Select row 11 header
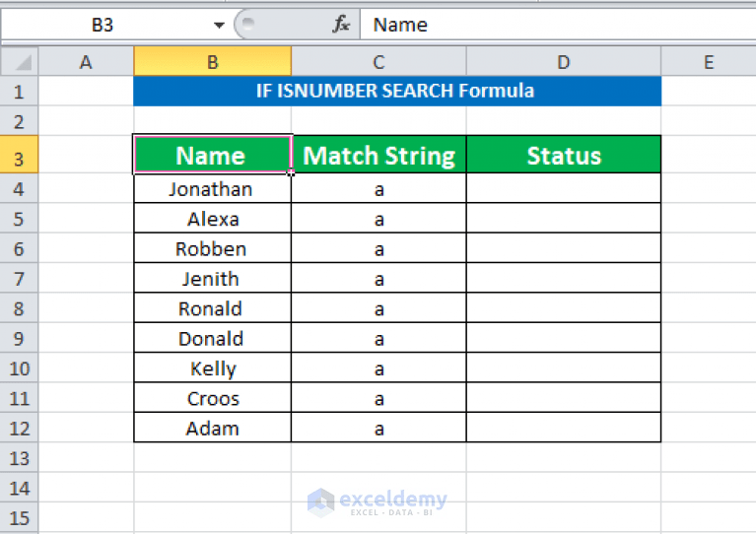This screenshot has width=756, height=534. coord(19,398)
